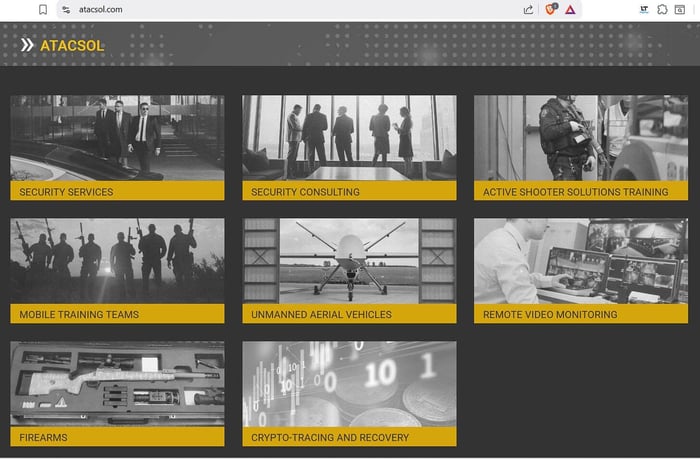
Task: Click the Brave Rewards triangle icon
Action: pyautogui.click(x=570, y=9)
